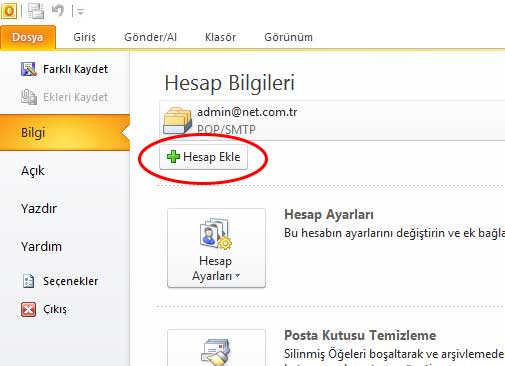505x366 pixels.
Task: Click the Posta Kutusu Temizleme cleanup icon
Action: pyautogui.click(x=216, y=352)
